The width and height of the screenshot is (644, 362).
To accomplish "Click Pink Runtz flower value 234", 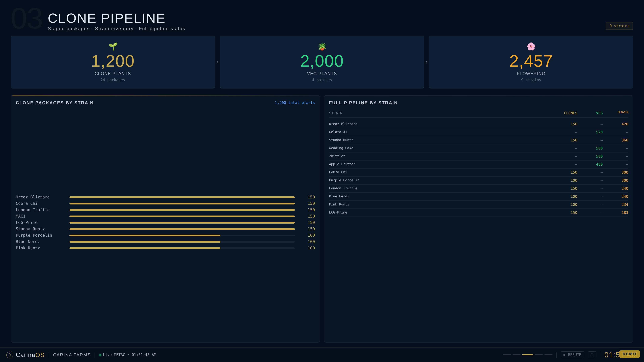I will (625, 205).
